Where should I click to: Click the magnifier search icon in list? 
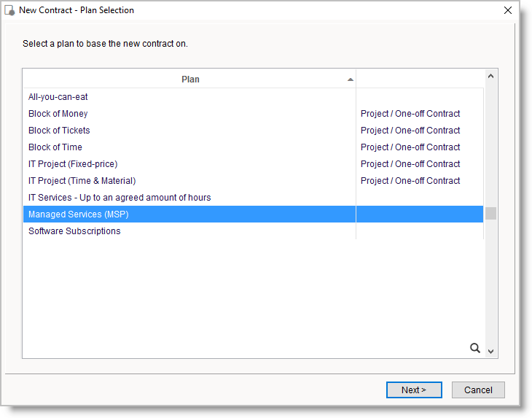(x=474, y=348)
